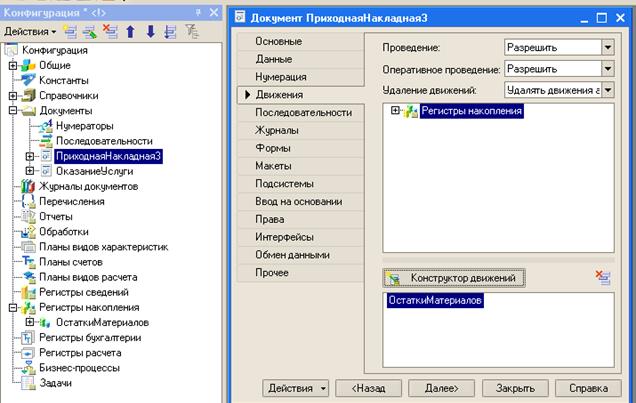Select Константы in the configuration tree
Screen dimensions: 636x403
pyautogui.click(x=64, y=80)
